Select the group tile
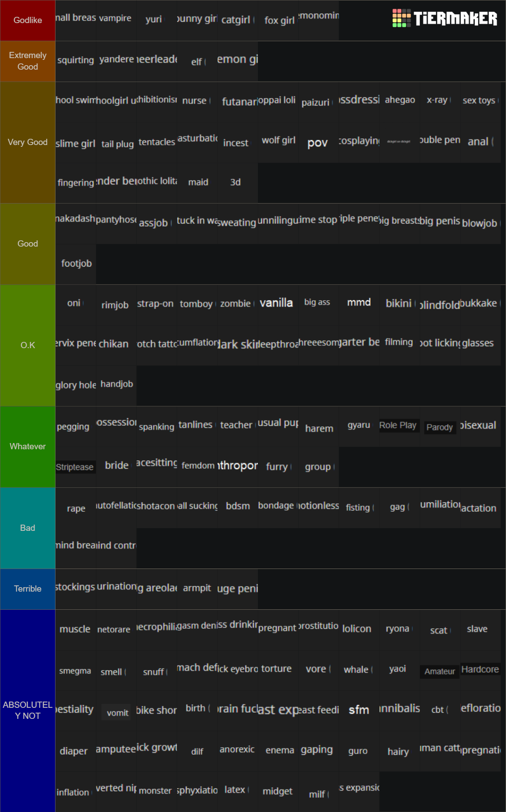Viewport: 506px width, 812px height. (x=319, y=467)
